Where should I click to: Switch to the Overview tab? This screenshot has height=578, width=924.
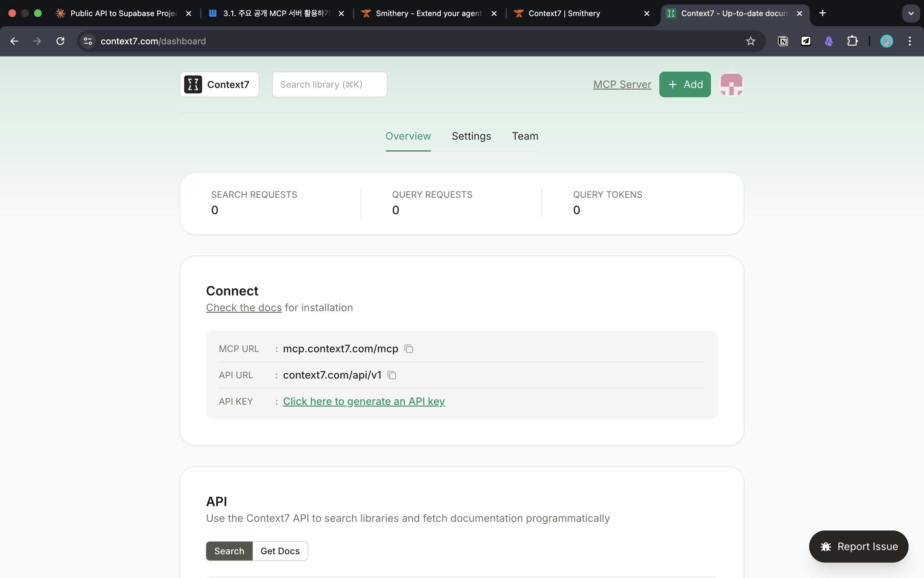[408, 136]
